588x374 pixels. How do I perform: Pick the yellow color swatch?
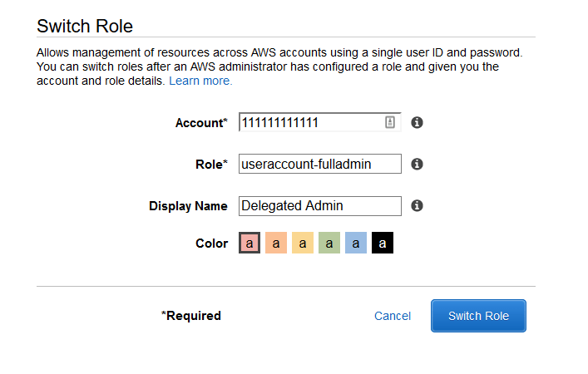(303, 244)
